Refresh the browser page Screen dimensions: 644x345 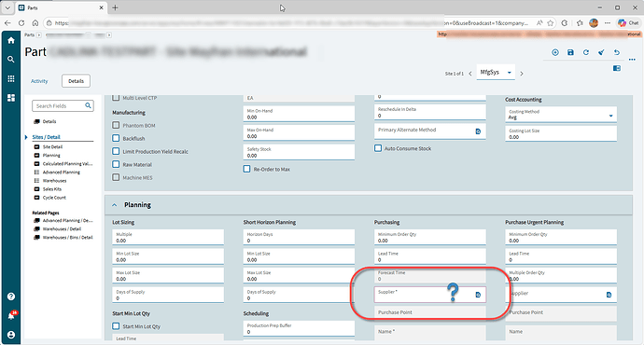[21, 23]
